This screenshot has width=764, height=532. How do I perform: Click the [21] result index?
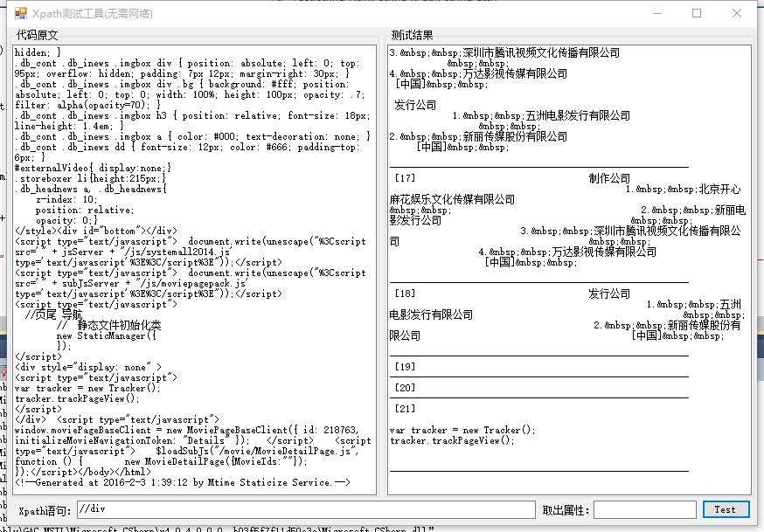coord(405,409)
